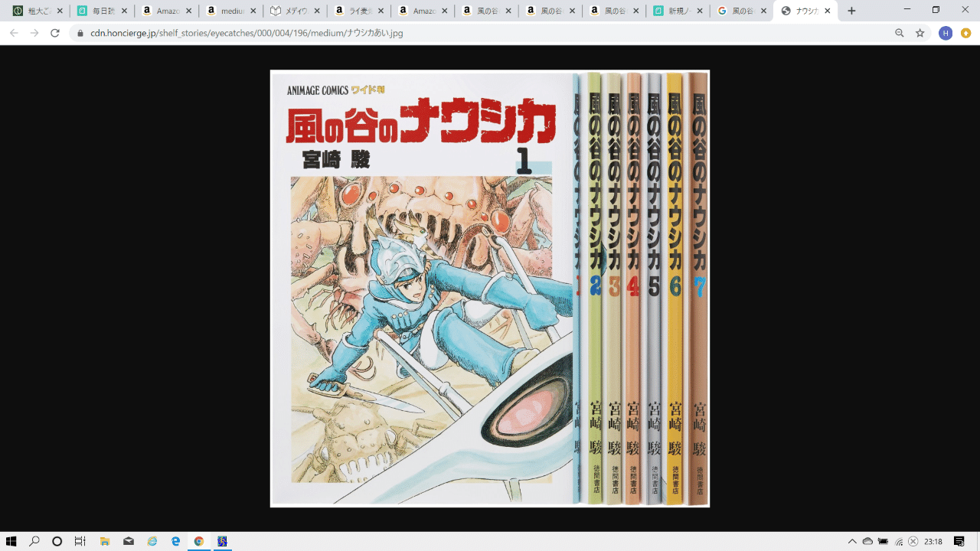Viewport: 980px width, 551px height.
Task: Open the muted volume tray icon
Action: [913, 541]
